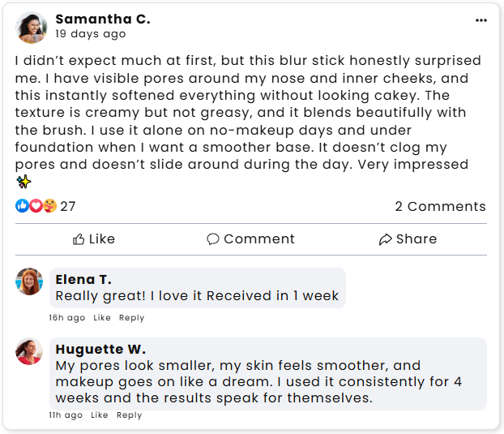Like Huguette W.'s comment

[99, 415]
